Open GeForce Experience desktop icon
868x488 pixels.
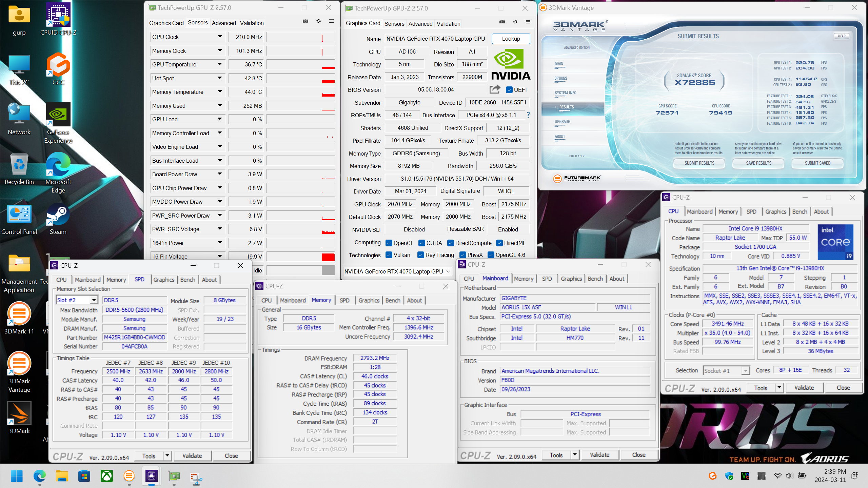point(58,123)
